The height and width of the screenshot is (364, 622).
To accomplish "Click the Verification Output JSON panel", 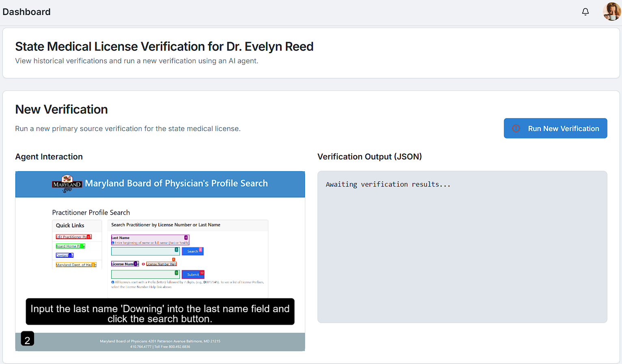I will [462, 247].
